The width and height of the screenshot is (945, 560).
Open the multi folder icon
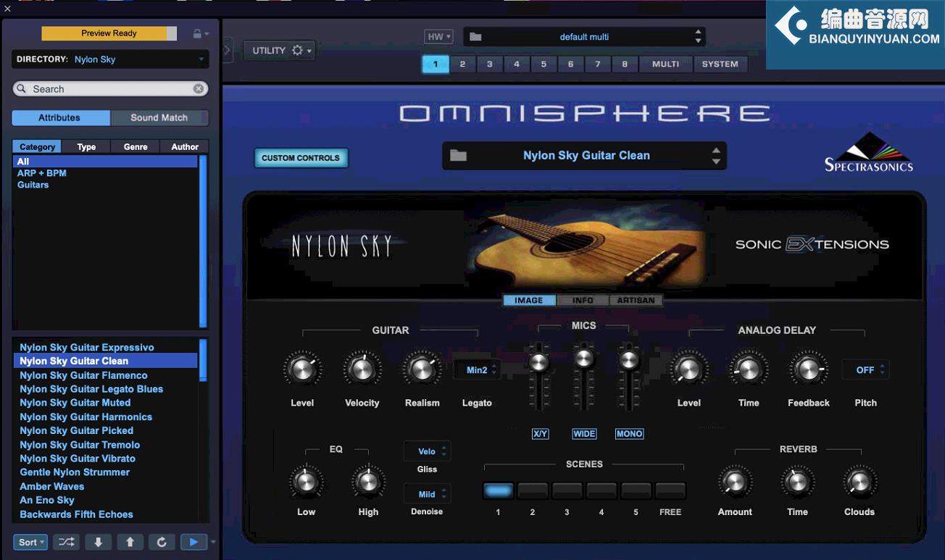click(x=475, y=37)
